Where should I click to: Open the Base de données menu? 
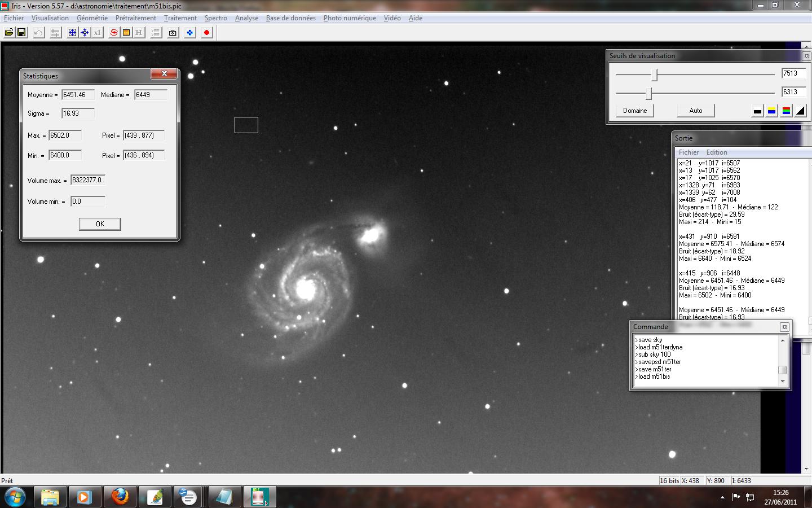(x=291, y=18)
